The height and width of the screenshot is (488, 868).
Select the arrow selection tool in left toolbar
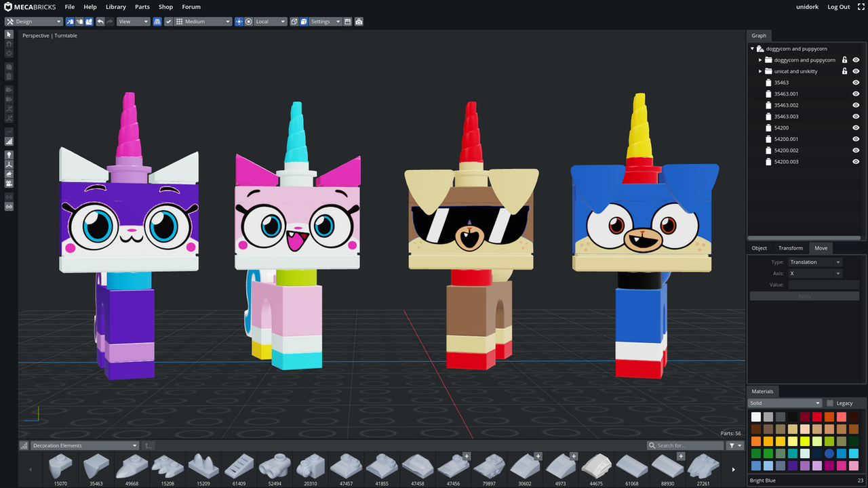[x=9, y=34]
